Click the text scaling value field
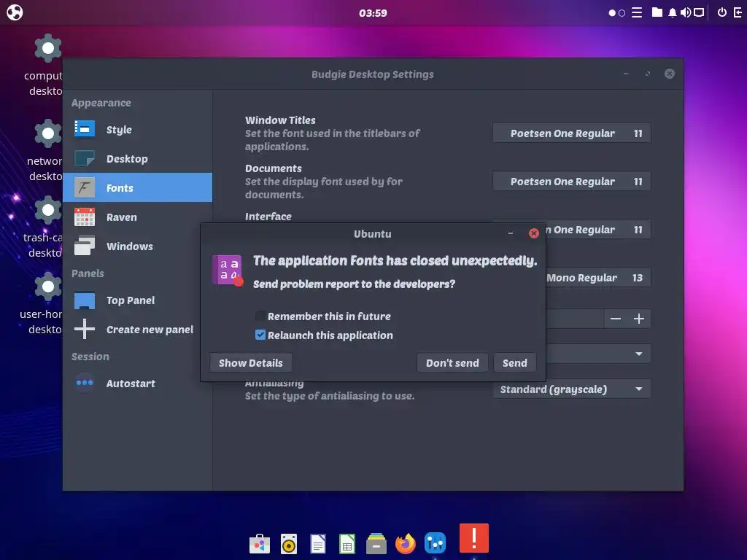747x560 pixels. pyautogui.click(x=575, y=319)
